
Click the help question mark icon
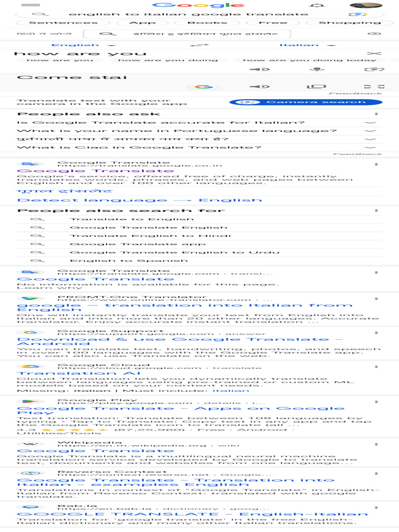click(374, 34)
